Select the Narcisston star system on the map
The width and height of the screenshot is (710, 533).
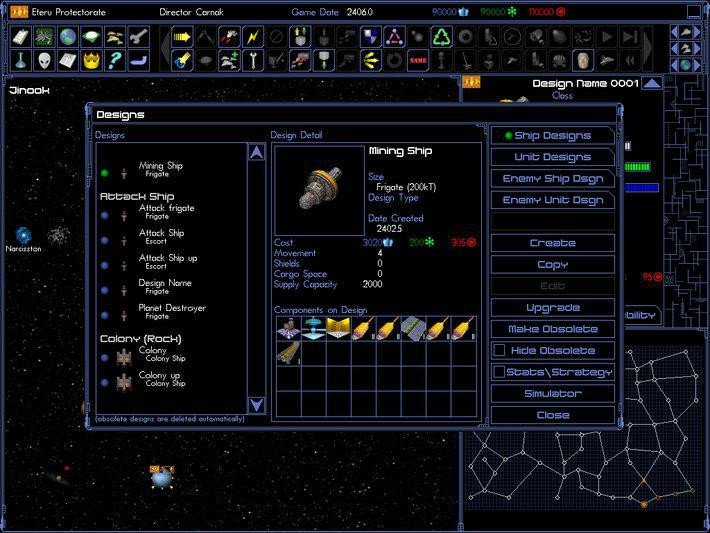coord(24,236)
